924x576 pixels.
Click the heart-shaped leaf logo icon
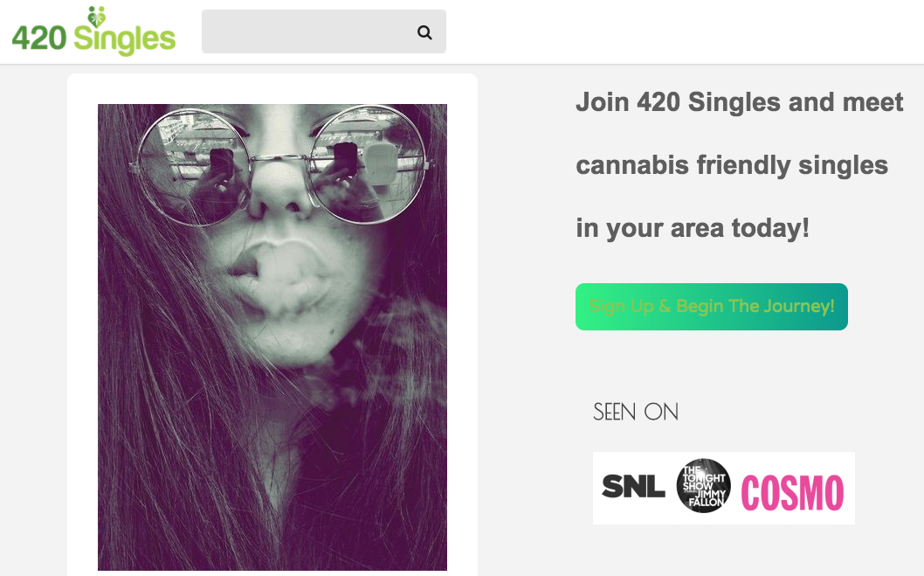[96, 17]
